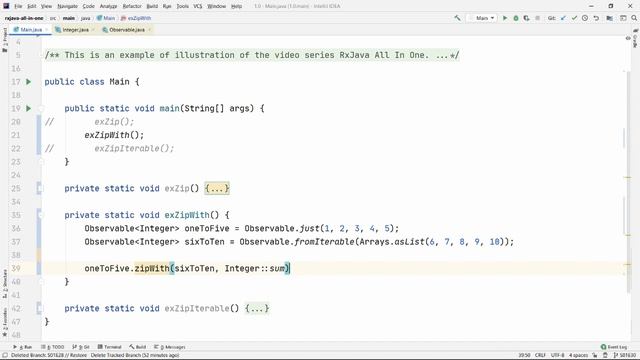
Task: Open the Project tool window side tab
Action: tap(4, 40)
